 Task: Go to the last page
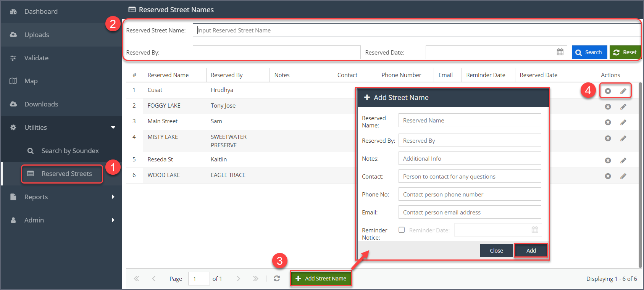coord(255,279)
